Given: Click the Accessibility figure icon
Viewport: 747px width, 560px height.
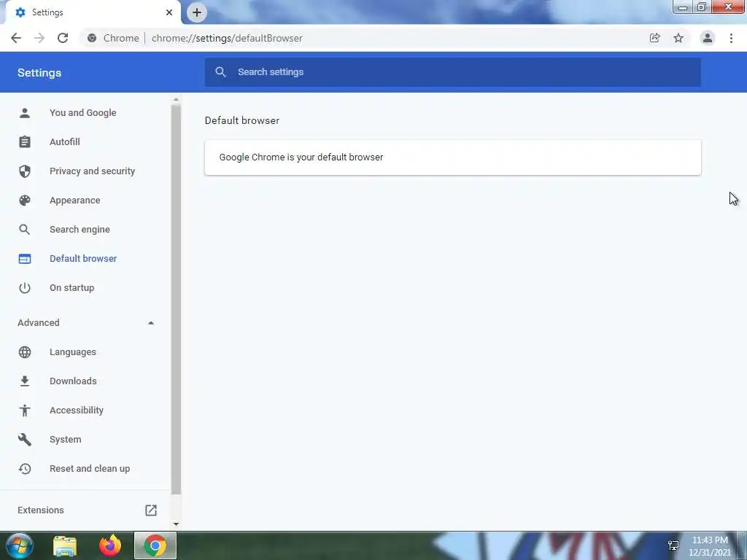Looking at the screenshot, I should 25,410.
